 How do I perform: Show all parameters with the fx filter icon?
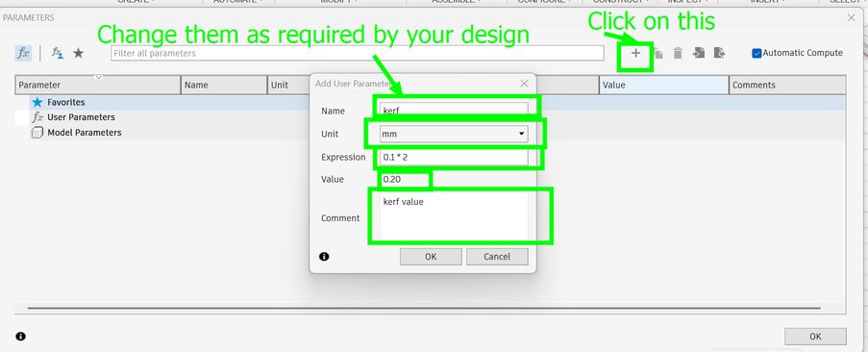[23, 53]
